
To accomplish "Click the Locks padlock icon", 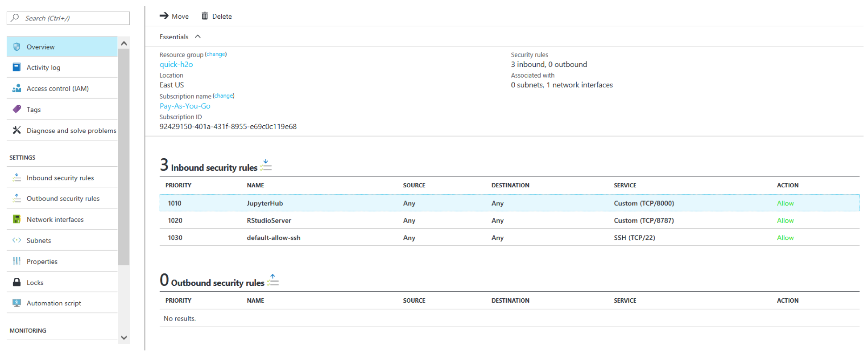I will tap(17, 282).
